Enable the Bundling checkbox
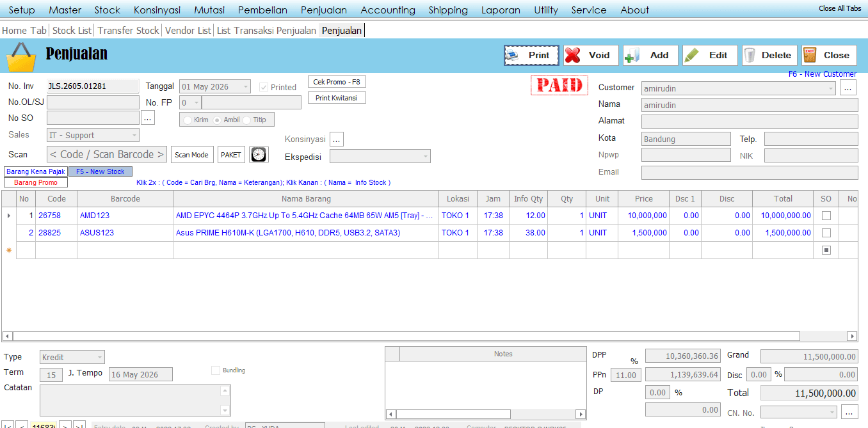The image size is (868, 428). (x=216, y=370)
